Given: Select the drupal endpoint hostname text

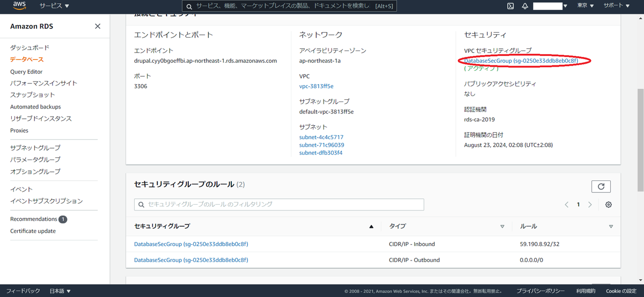Looking at the screenshot, I should click(x=206, y=61).
